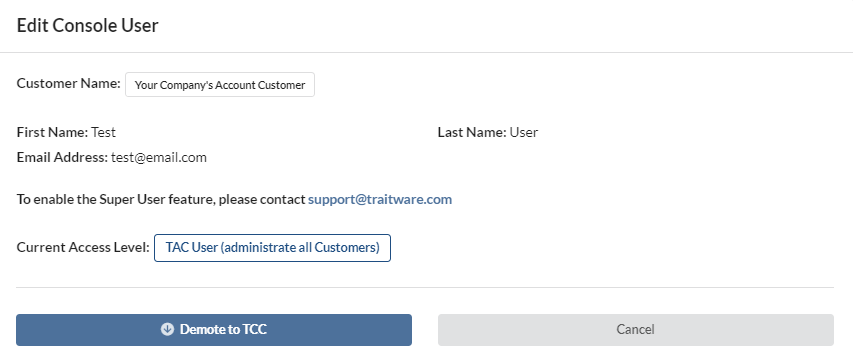Select the test@email.com address text

click(159, 157)
